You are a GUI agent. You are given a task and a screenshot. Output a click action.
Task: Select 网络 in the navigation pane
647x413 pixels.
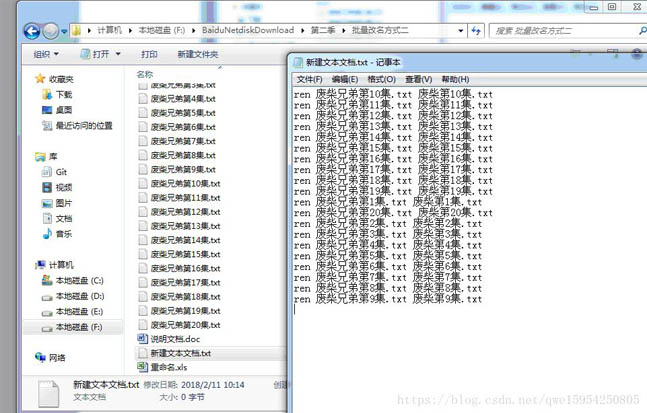(50, 358)
